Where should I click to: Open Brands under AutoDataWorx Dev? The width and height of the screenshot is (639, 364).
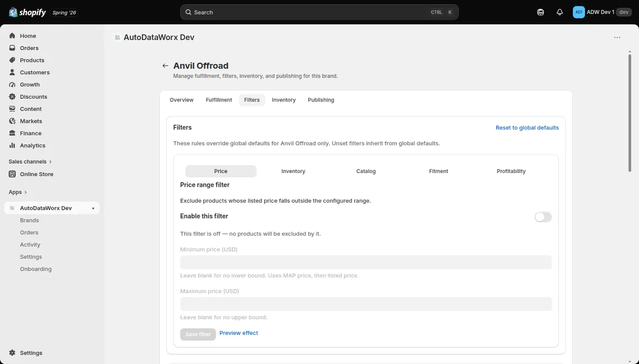(x=29, y=220)
